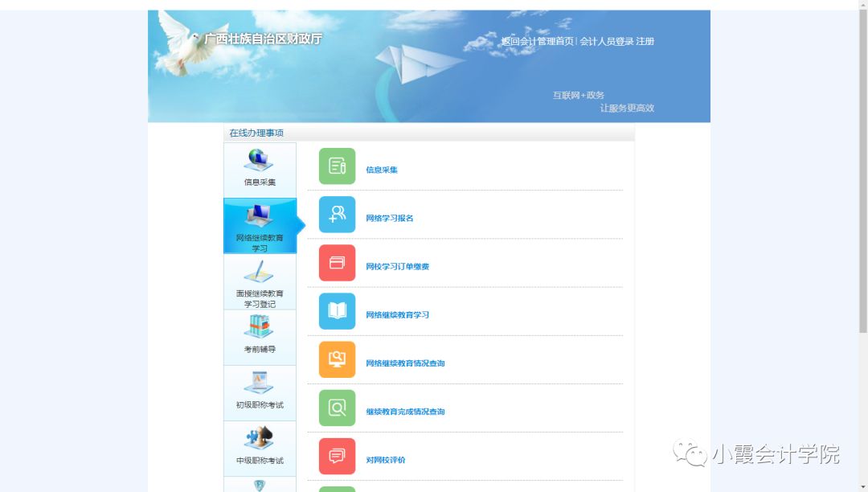The height and width of the screenshot is (492, 868).
Task: Click the 初级职称考试 sidebar icon
Action: (x=259, y=384)
